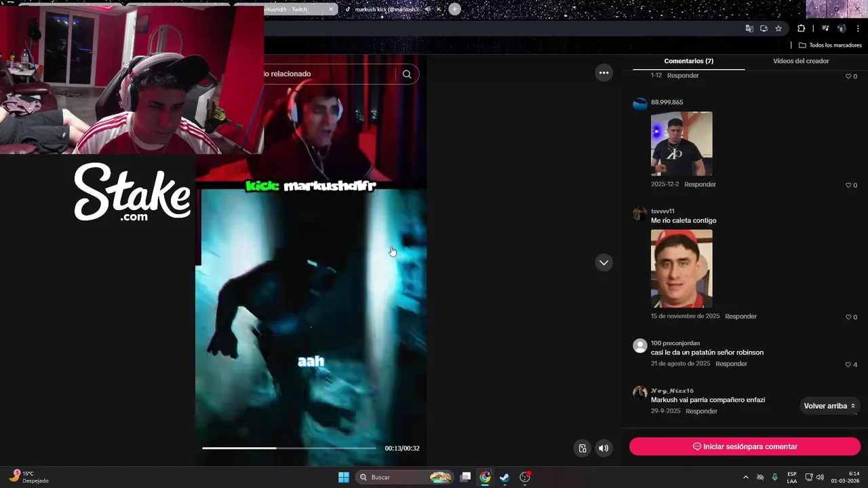Click the translate page icon in address bar
Viewport: 868px width, 488px height.
click(749, 28)
